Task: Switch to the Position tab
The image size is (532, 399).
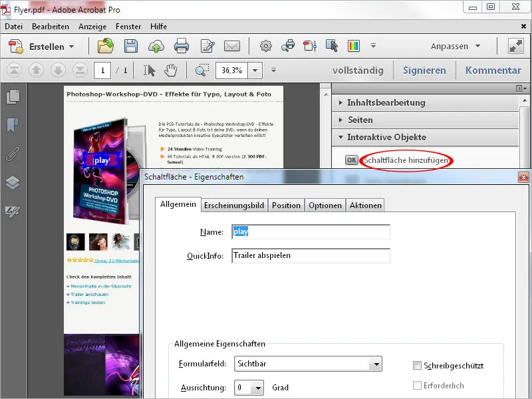Action: tap(286, 205)
